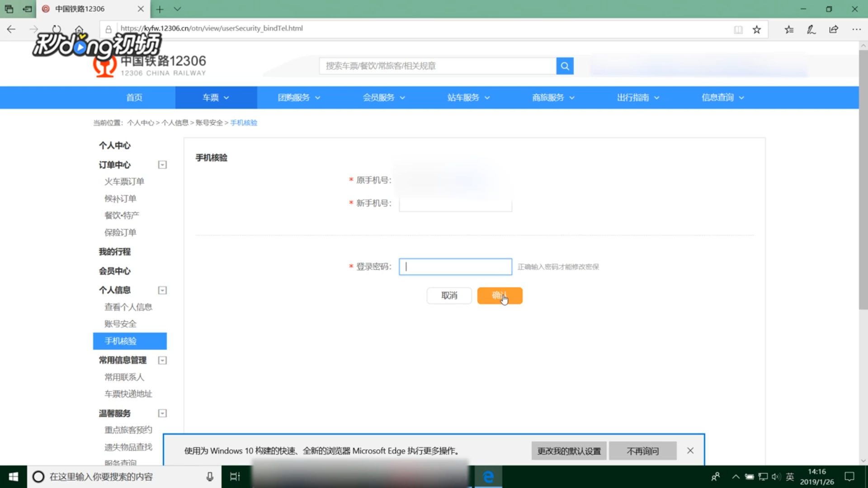Open the Favorites hub list icon
Viewport: 868px width, 488px height.
coord(789,29)
